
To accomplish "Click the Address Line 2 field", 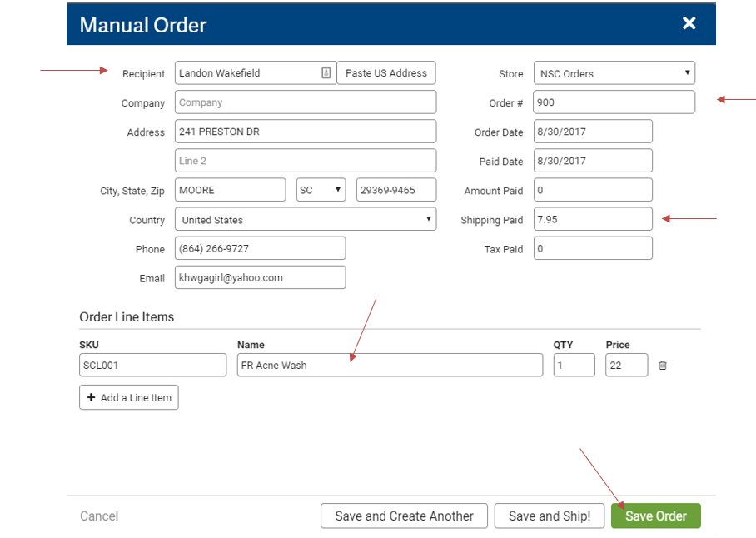I will [306, 161].
